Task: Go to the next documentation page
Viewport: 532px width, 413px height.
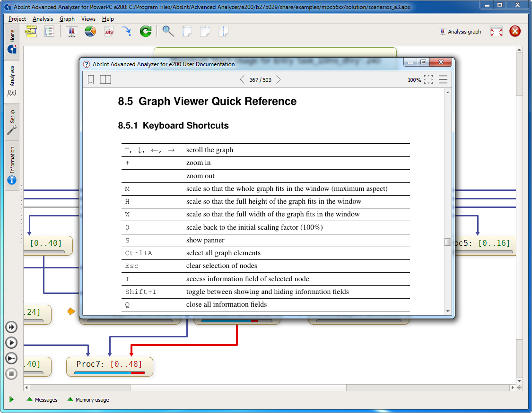Action: (278, 80)
